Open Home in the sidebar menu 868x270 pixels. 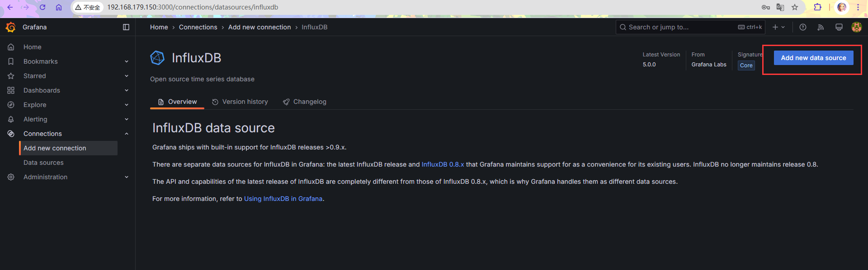(33, 47)
